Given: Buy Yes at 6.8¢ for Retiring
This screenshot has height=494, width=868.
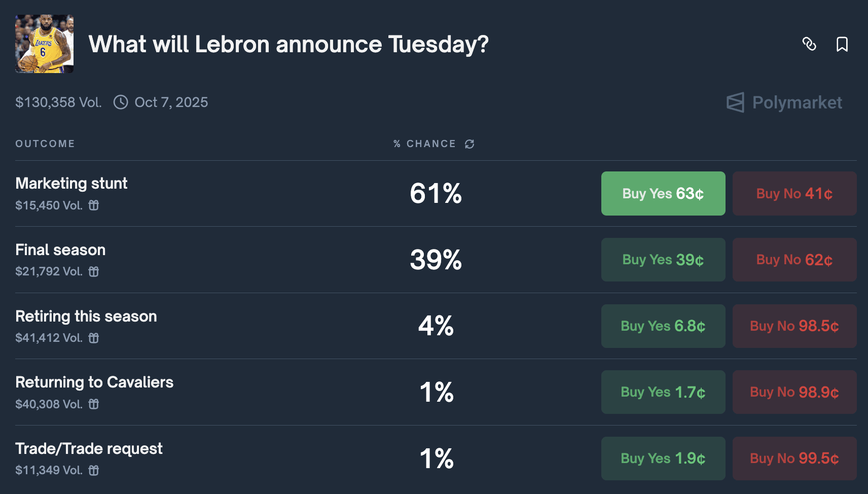Looking at the screenshot, I should (663, 326).
